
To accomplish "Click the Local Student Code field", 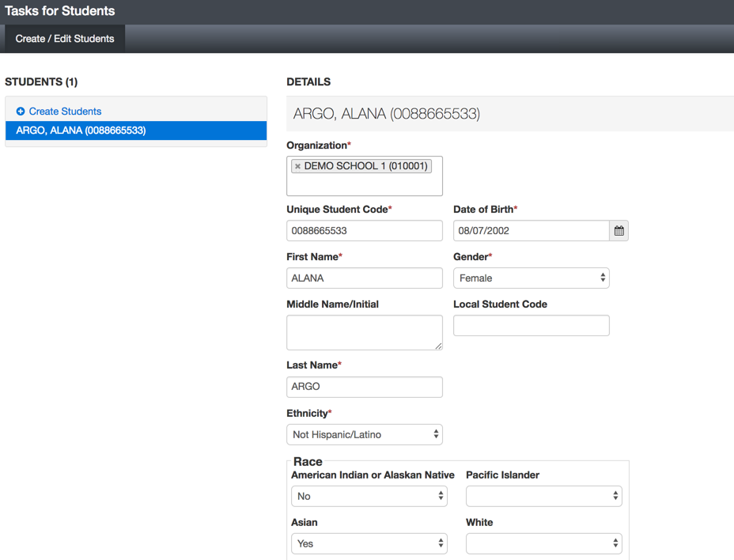I will click(532, 325).
